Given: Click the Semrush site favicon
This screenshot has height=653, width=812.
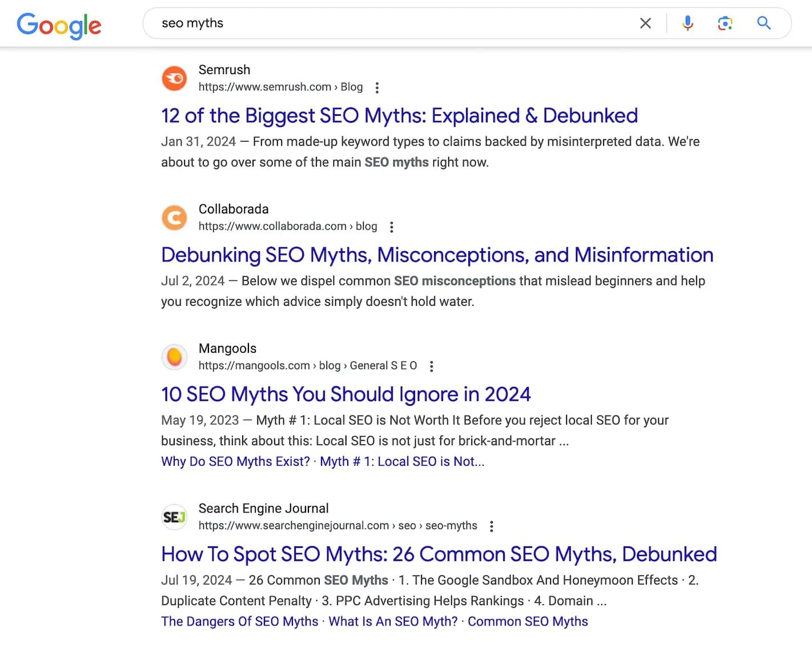Looking at the screenshot, I should (174, 78).
